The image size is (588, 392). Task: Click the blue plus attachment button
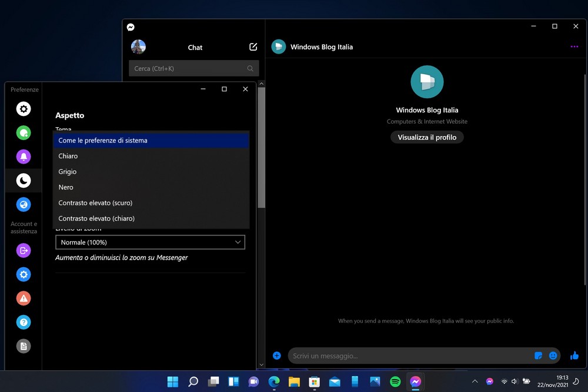point(277,356)
